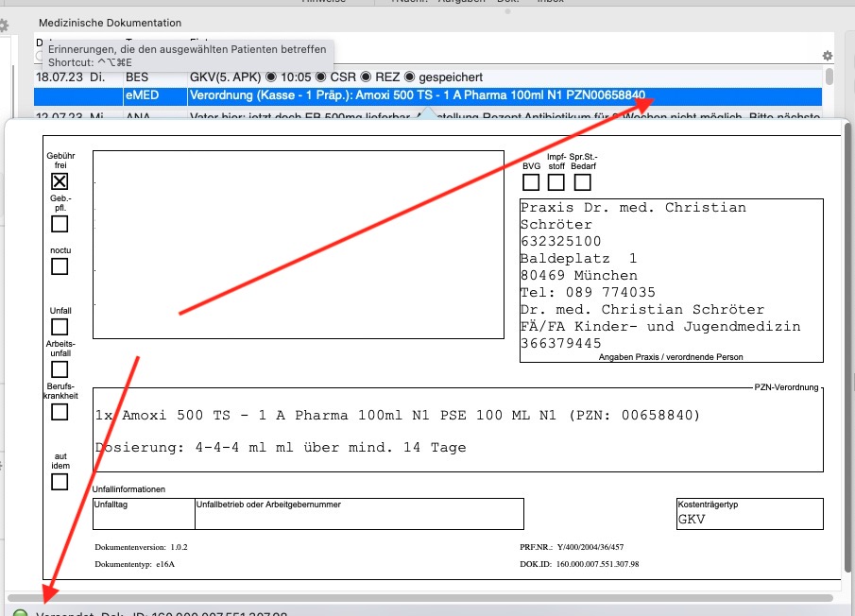Click the 'Dokumentenversion: 1.0.2' text

click(141, 547)
